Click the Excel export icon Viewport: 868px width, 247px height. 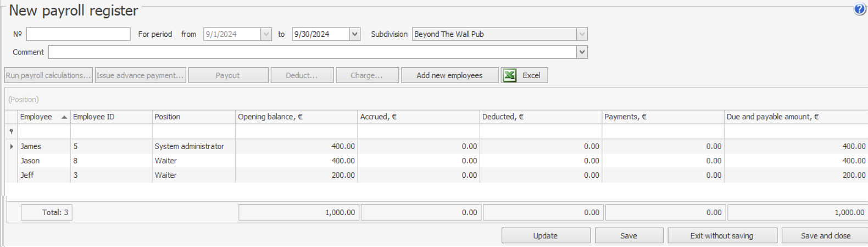510,75
